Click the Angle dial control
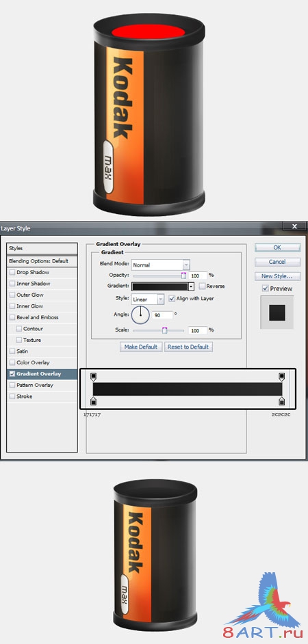The image size is (308, 644). coord(140,315)
